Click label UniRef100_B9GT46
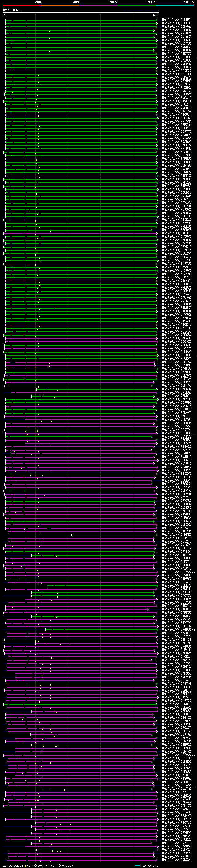197x868 pixels. coord(176,118)
